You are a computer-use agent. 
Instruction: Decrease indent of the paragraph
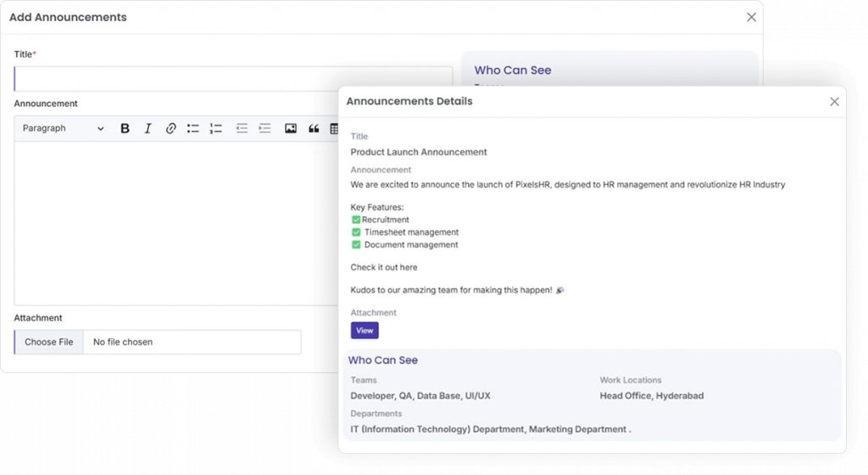point(242,129)
